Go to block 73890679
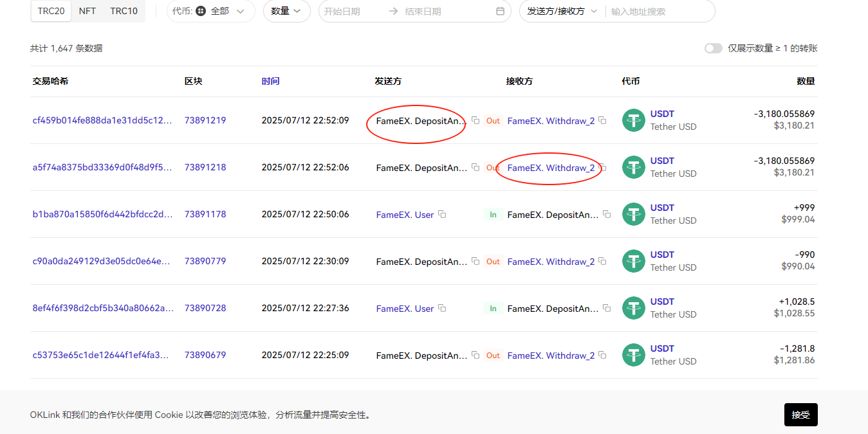The image size is (868, 434). point(205,355)
